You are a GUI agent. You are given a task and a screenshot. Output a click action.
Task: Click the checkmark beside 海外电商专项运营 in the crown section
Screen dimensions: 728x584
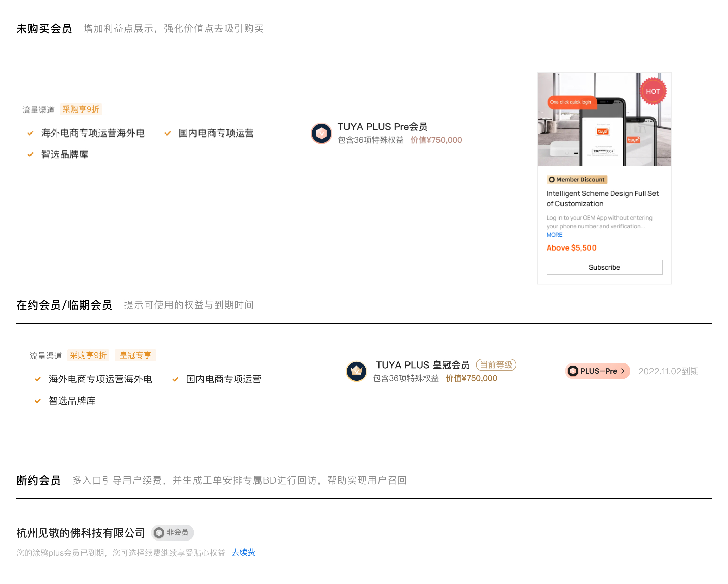pyautogui.click(x=38, y=379)
